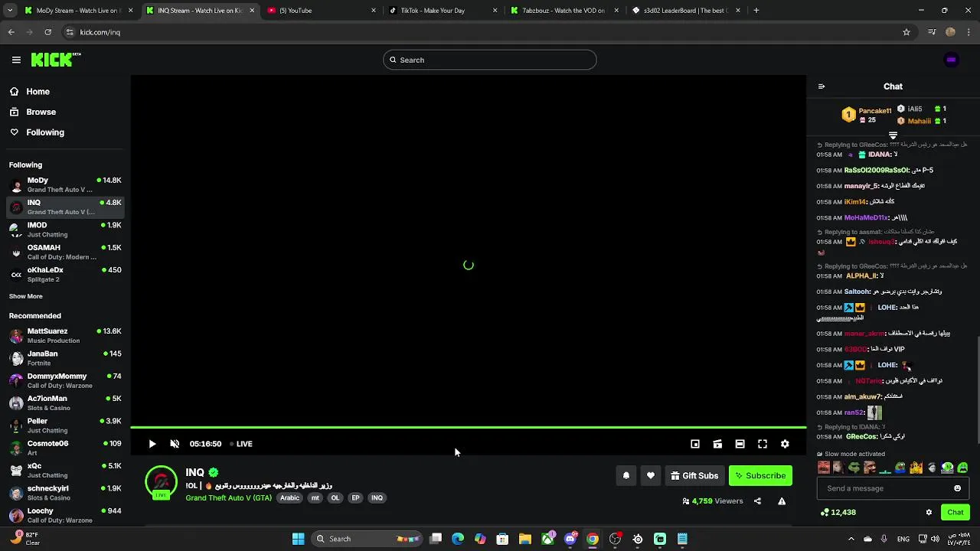Open Microsoft Edge from taskbar
980x551 pixels.
coord(458,539)
